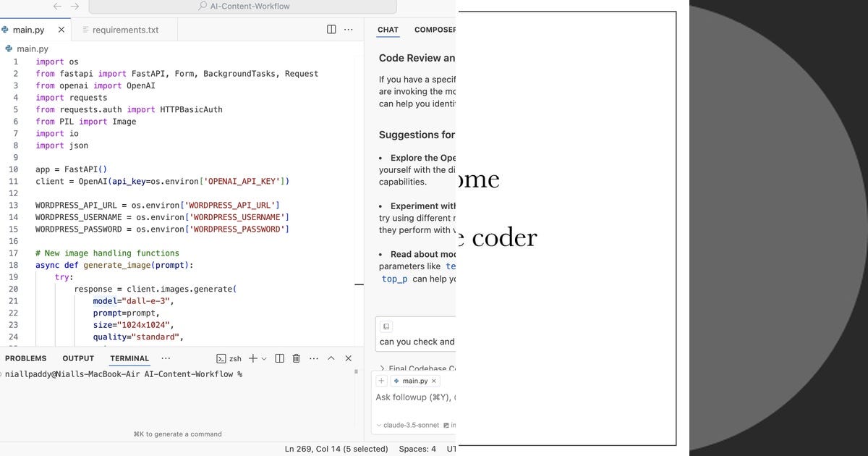Expand the Final Codebase section

tap(383, 368)
